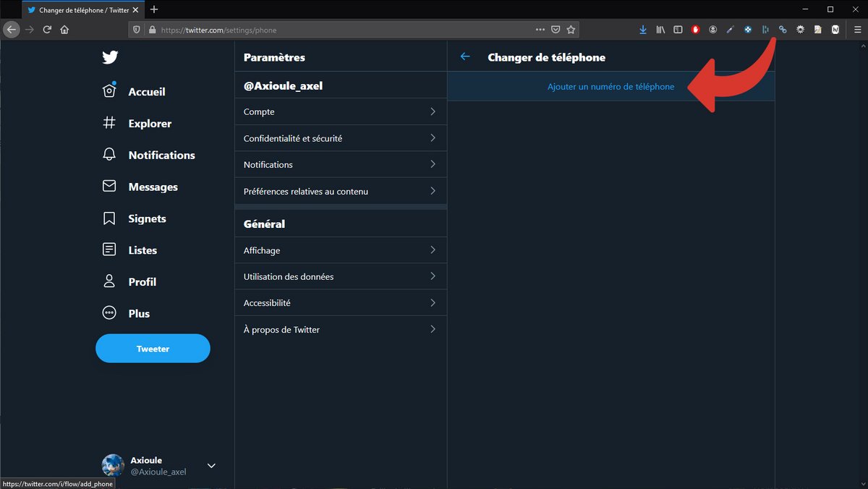Expand Préférences relatives au contenu chevron

(x=433, y=191)
